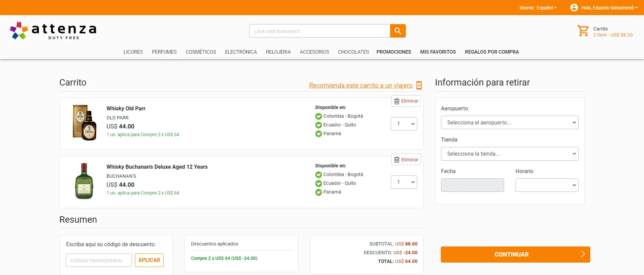Open quantity dropdown for Buchanan's Deluxe
The image size is (644, 275).
(404, 182)
